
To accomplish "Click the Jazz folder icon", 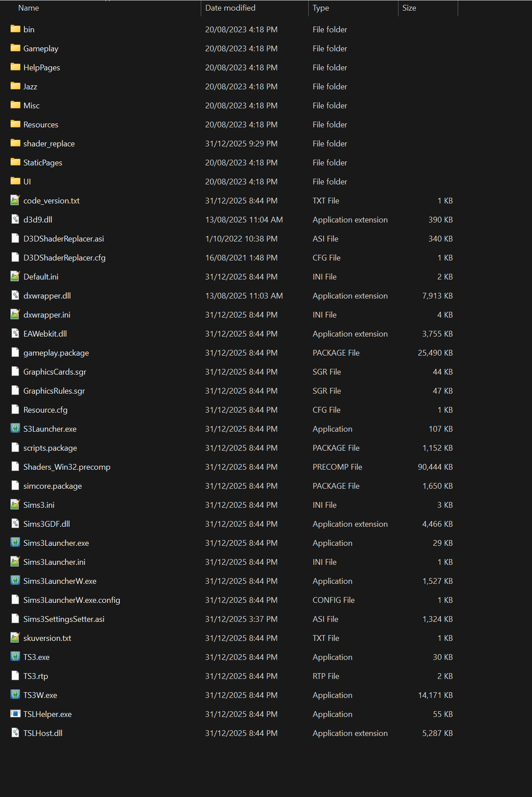I will 15,86.
